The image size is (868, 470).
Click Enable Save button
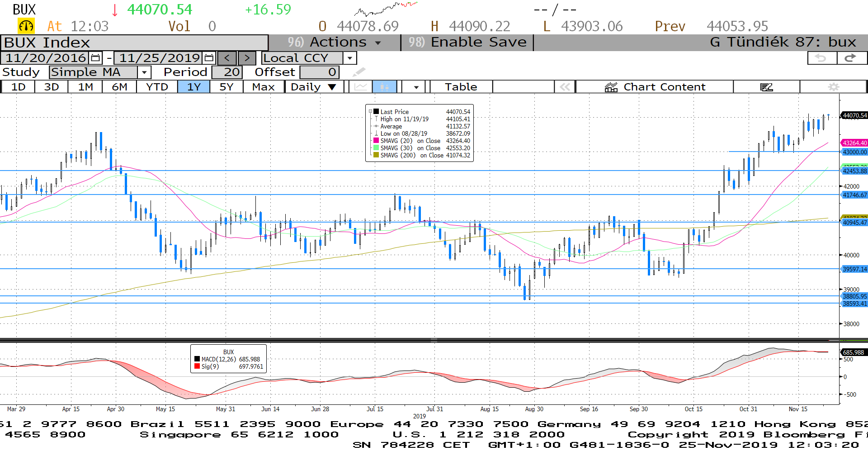coord(467,42)
